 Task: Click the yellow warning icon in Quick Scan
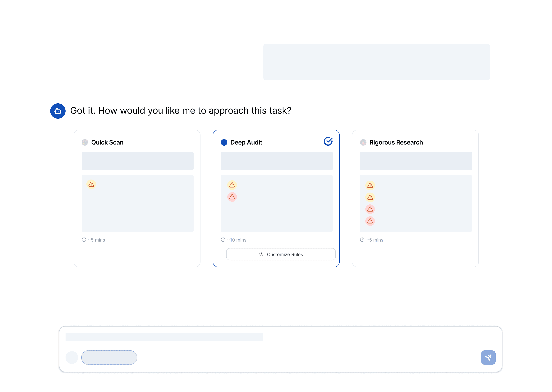point(91,184)
